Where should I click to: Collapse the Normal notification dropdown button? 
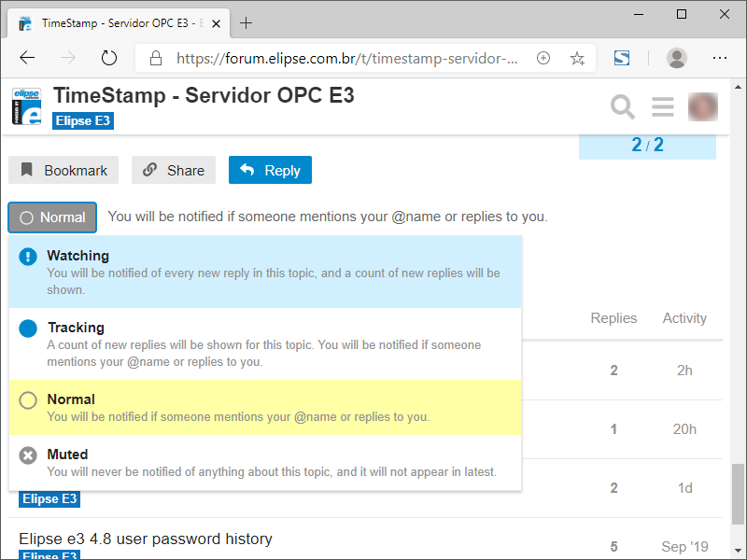point(53,217)
